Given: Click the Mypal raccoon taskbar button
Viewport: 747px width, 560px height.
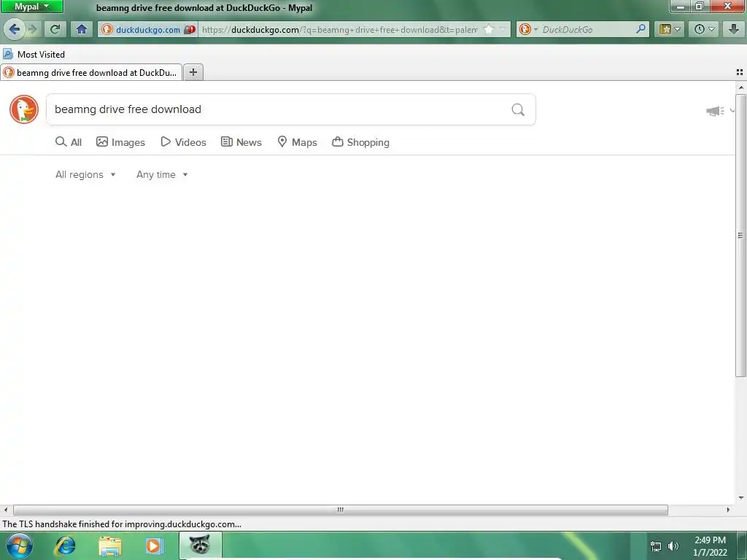Looking at the screenshot, I should pyautogui.click(x=200, y=545).
